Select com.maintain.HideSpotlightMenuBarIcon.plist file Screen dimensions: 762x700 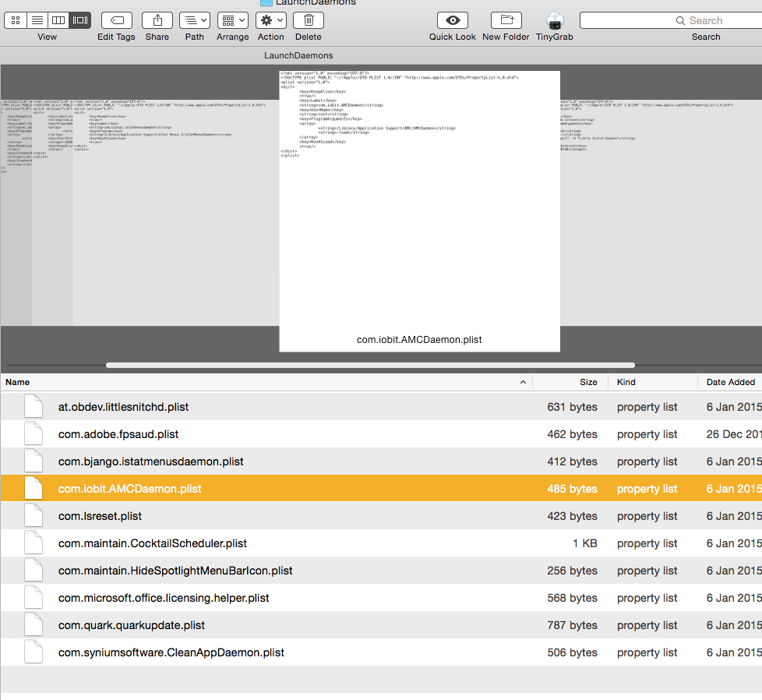(x=175, y=570)
